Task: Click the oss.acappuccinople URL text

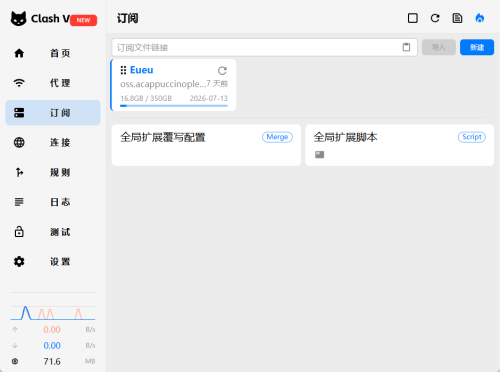Action: coord(163,84)
